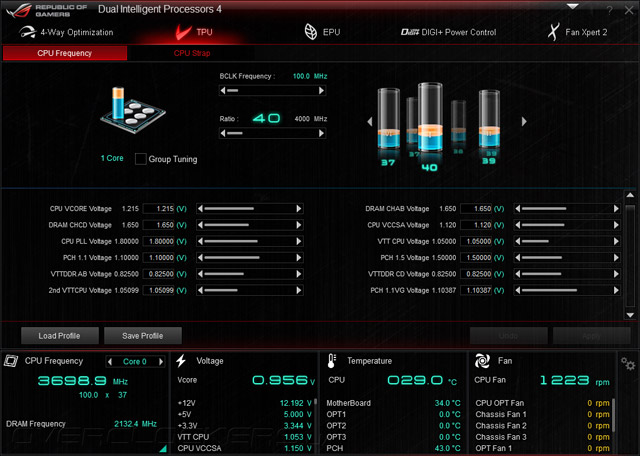Image resolution: width=640 pixels, height=456 pixels.
Task: Click the Save Profile button
Action: click(142, 336)
